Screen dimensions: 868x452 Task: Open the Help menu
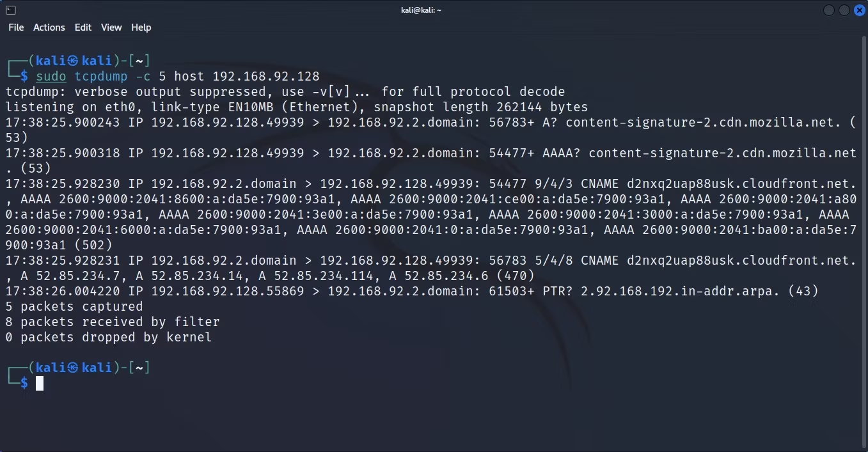click(141, 27)
